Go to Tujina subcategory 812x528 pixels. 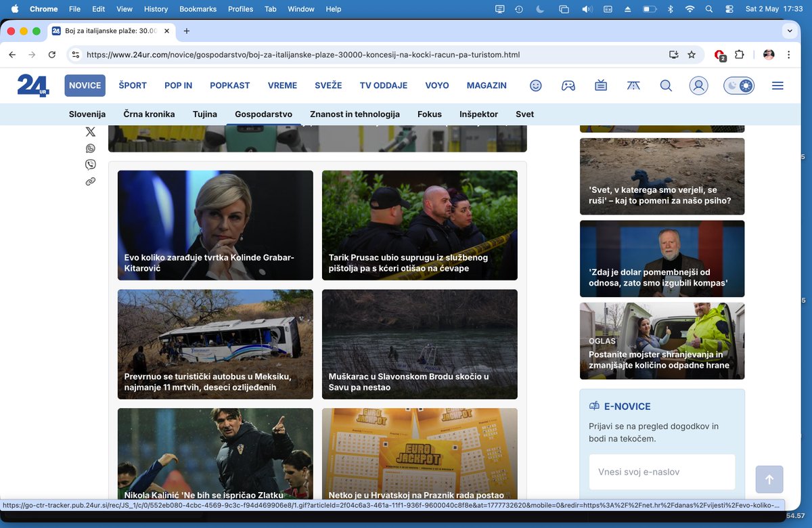(205, 114)
